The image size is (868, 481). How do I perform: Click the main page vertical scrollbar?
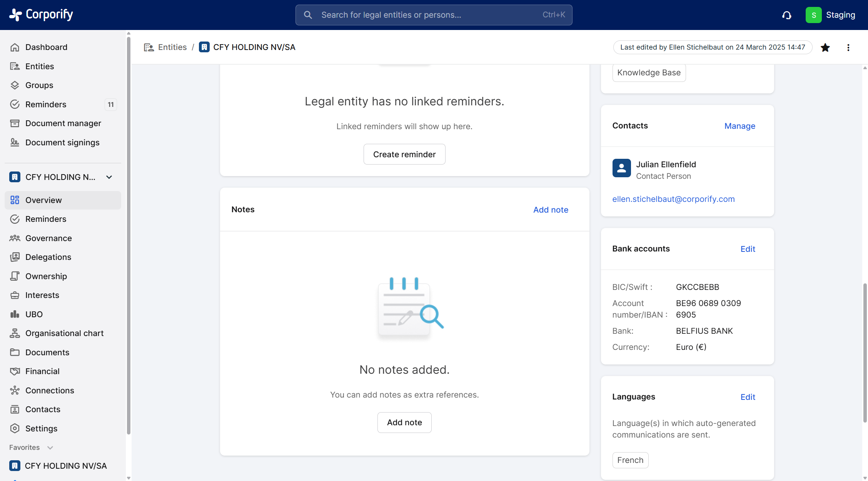click(865, 352)
